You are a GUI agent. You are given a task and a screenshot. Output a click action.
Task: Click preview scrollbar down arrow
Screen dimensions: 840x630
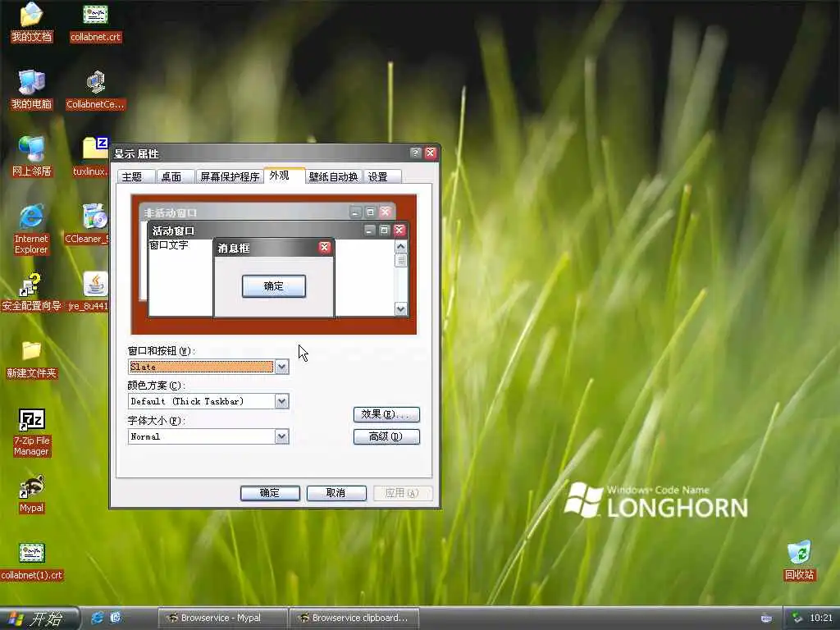tap(400, 309)
